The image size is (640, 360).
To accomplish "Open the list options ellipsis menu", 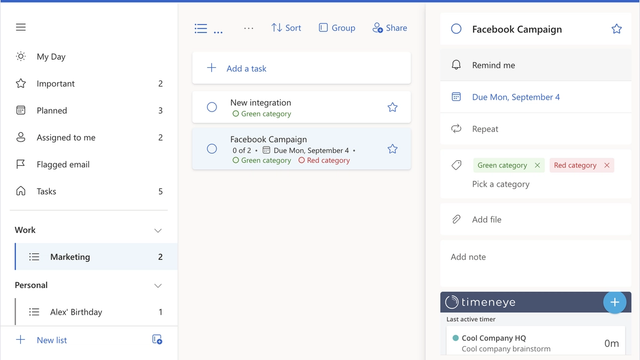I will pos(249,28).
